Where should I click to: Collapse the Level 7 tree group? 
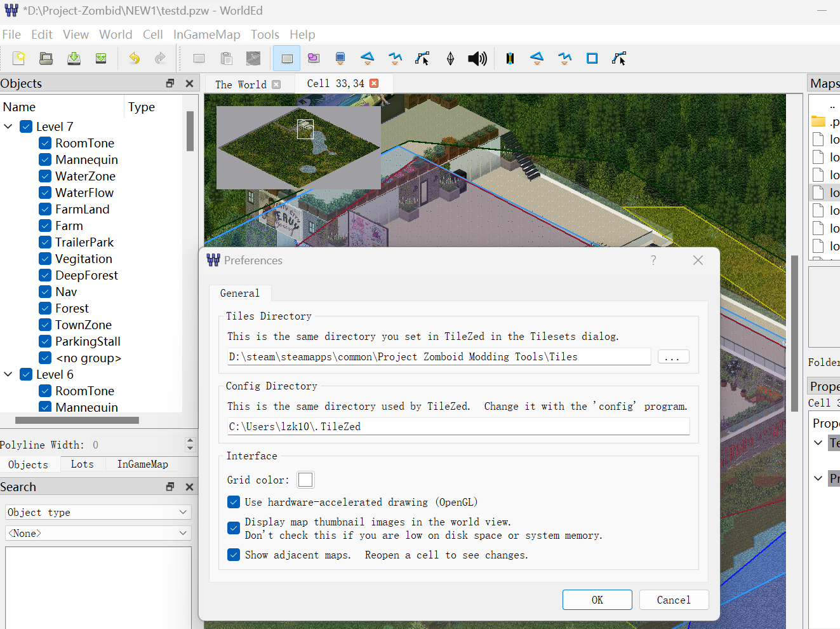tap(8, 126)
